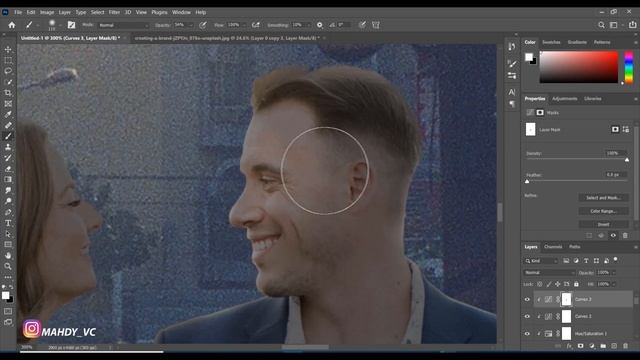Toggle lock transparent pixels
Screen dimensions: 640x360
pos(540,284)
